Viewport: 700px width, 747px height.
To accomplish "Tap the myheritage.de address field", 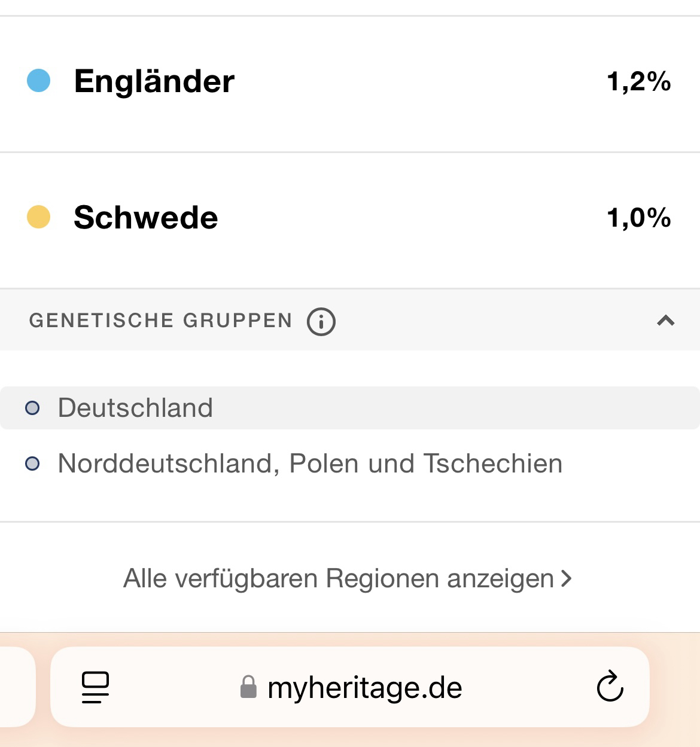I will coord(364,688).
